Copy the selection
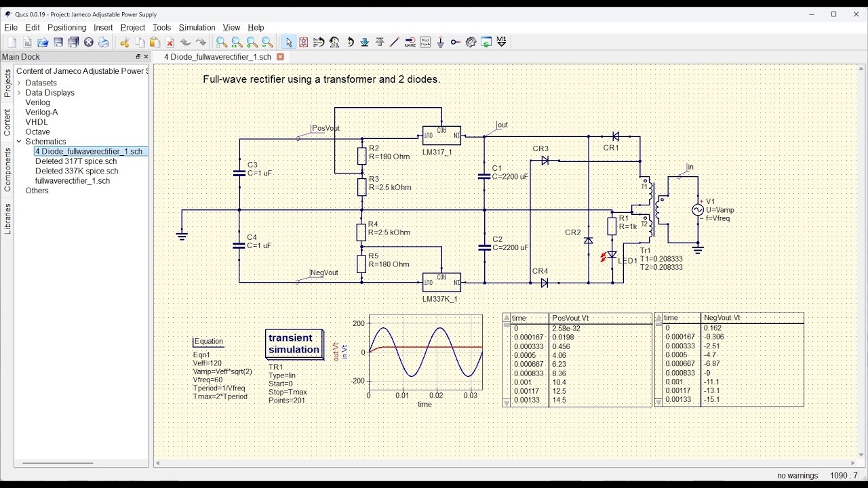868x488 pixels. [x=140, y=42]
